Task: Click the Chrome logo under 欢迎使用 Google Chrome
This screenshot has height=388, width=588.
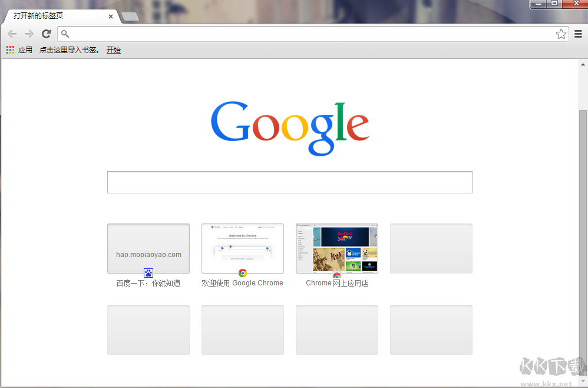Action: [x=242, y=273]
